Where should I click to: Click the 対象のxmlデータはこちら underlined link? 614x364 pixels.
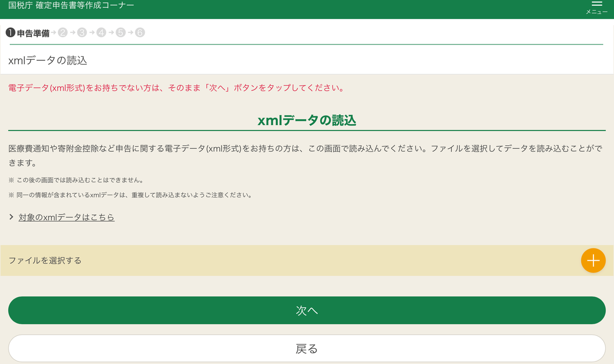66,217
